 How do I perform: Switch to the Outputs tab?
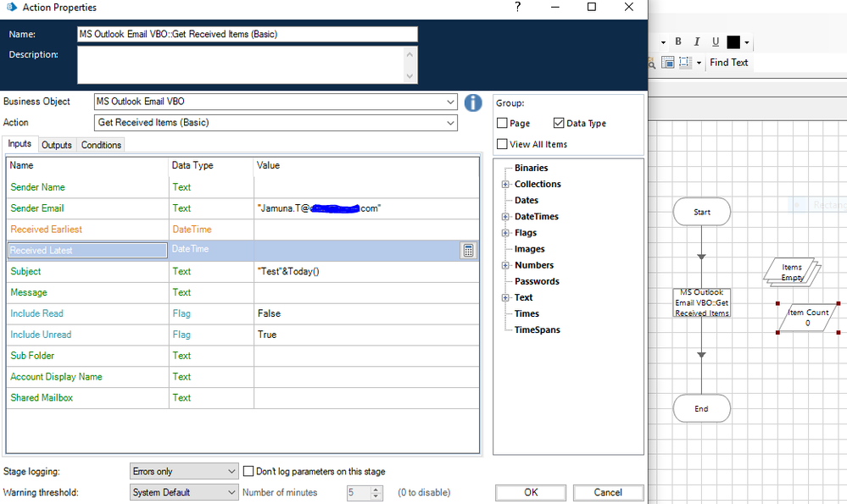[57, 145]
